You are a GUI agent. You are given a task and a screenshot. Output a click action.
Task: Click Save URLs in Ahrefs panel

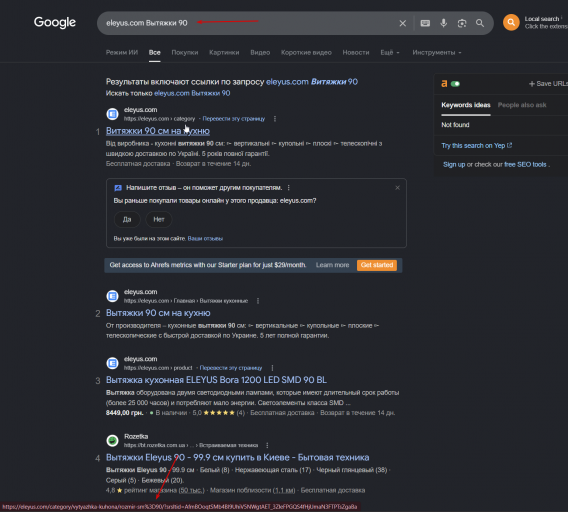pyautogui.click(x=548, y=84)
